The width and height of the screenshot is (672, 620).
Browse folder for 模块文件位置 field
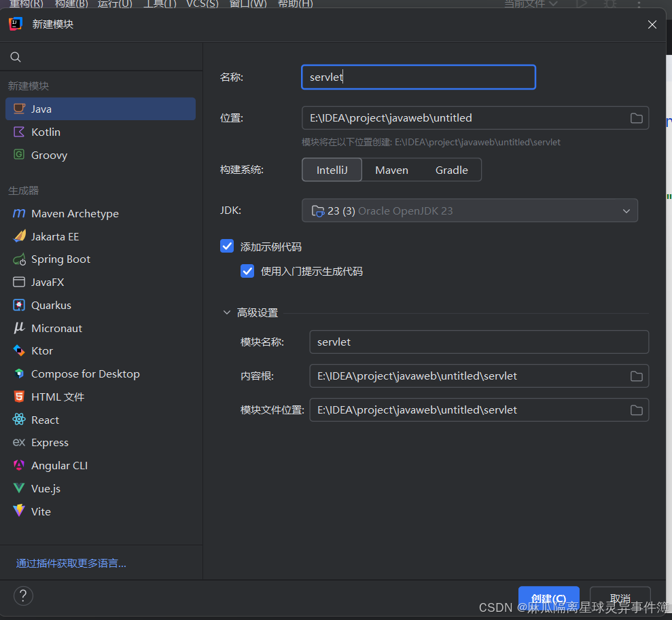tap(637, 410)
